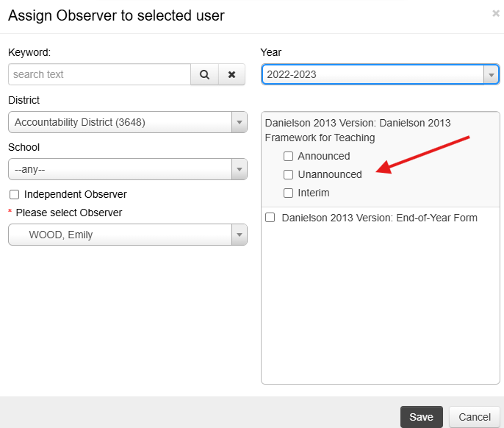The height and width of the screenshot is (428, 504).
Task: Open the School dropdown arrow
Action: click(x=240, y=169)
